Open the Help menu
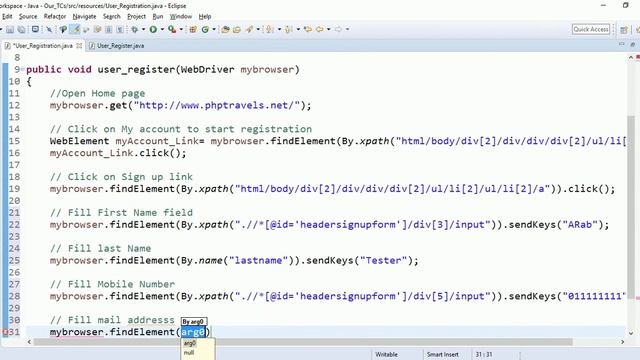This screenshot has width=640, height=360. (204, 16)
